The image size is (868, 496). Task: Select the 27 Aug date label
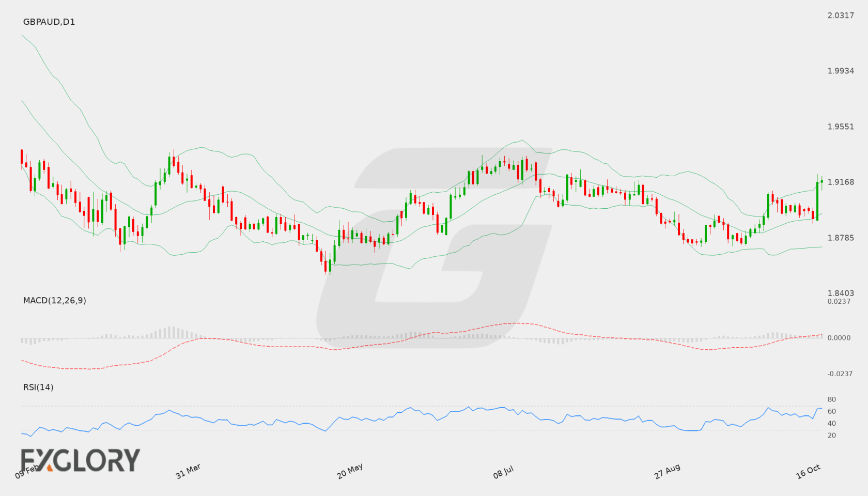(x=667, y=471)
